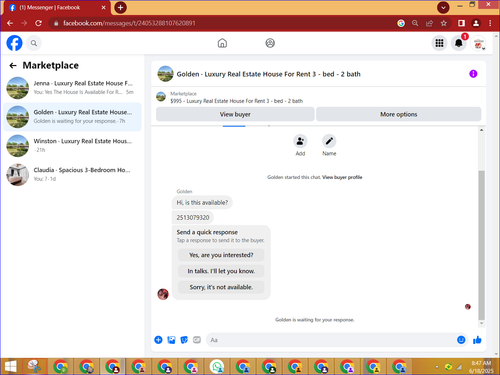Click More options button
The height and width of the screenshot is (375, 500).
[x=399, y=114]
